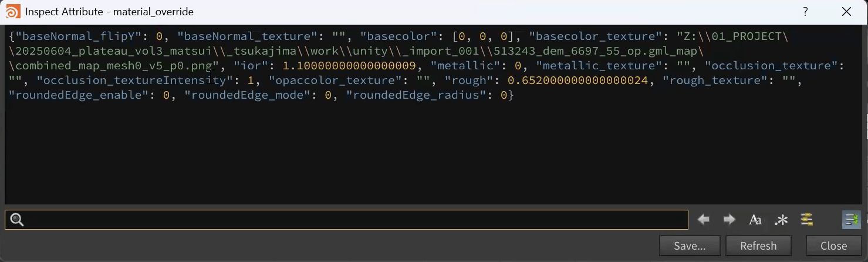Click the Close button at bottom
Screen dimensions: 868x262
point(833,246)
